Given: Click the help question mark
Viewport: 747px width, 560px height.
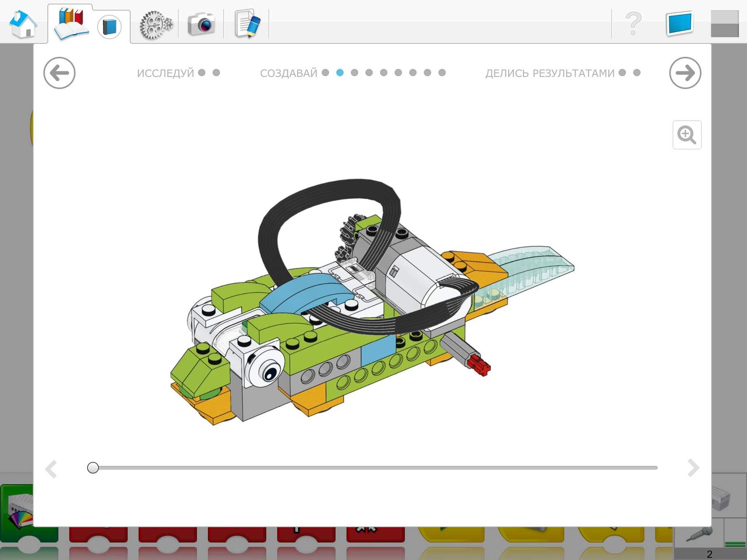Looking at the screenshot, I should pyautogui.click(x=633, y=24).
